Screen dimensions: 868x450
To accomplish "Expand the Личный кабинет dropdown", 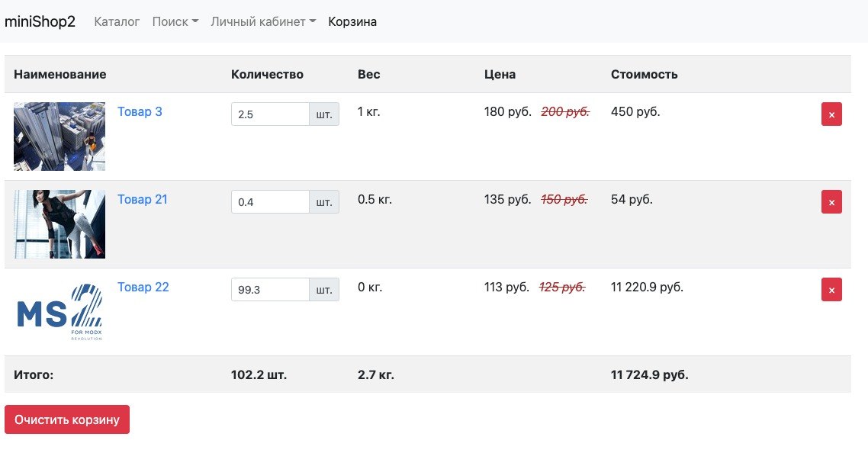I will (x=263, y=21).
